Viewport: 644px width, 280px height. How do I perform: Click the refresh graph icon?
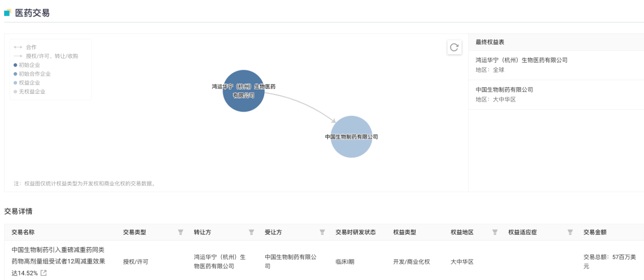454,47
